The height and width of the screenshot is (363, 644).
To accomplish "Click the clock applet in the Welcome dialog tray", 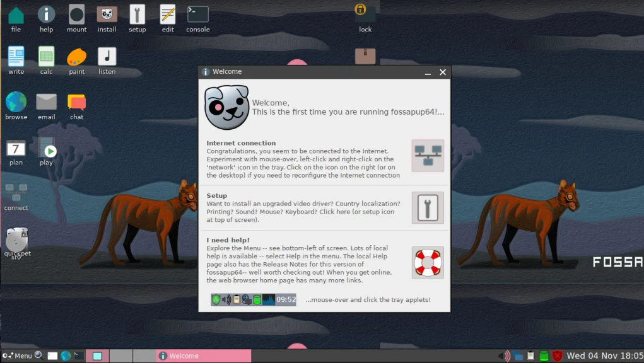I will (288, 299).
